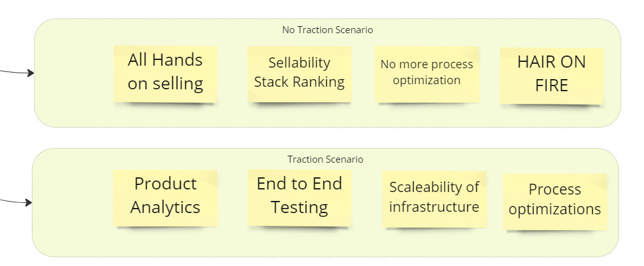The image size is (644, 266).
Task: Click empty area left of 'Product Analytics' note
Action: [73, 198]
